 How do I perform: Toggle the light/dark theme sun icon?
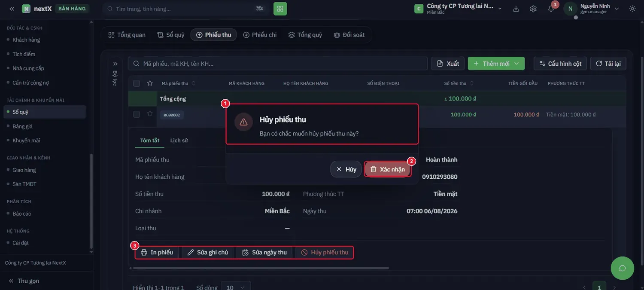tap(632, 9)
